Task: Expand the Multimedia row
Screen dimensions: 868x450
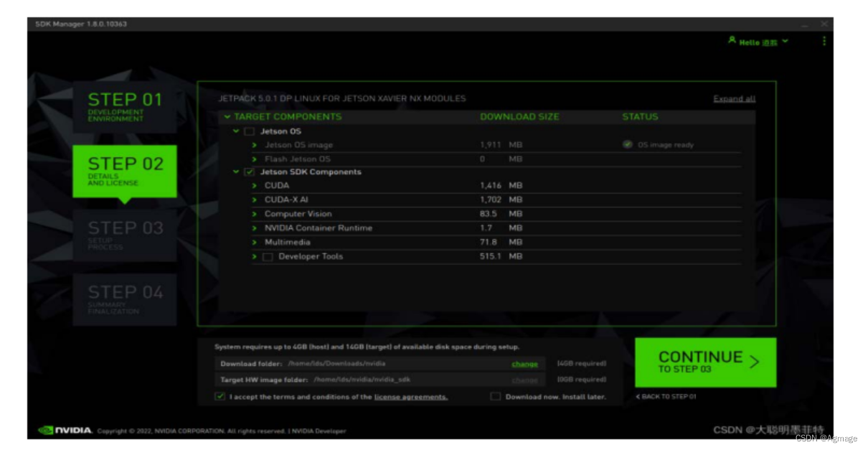Action: pyautogui.click(x=255, y=243)
